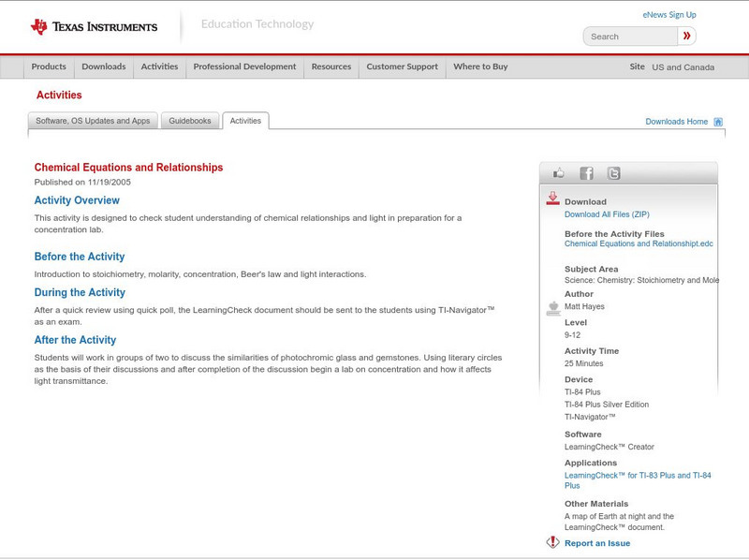Share the activity on Facebook
Screen dimensions: 749x560
tap(585, 172)
